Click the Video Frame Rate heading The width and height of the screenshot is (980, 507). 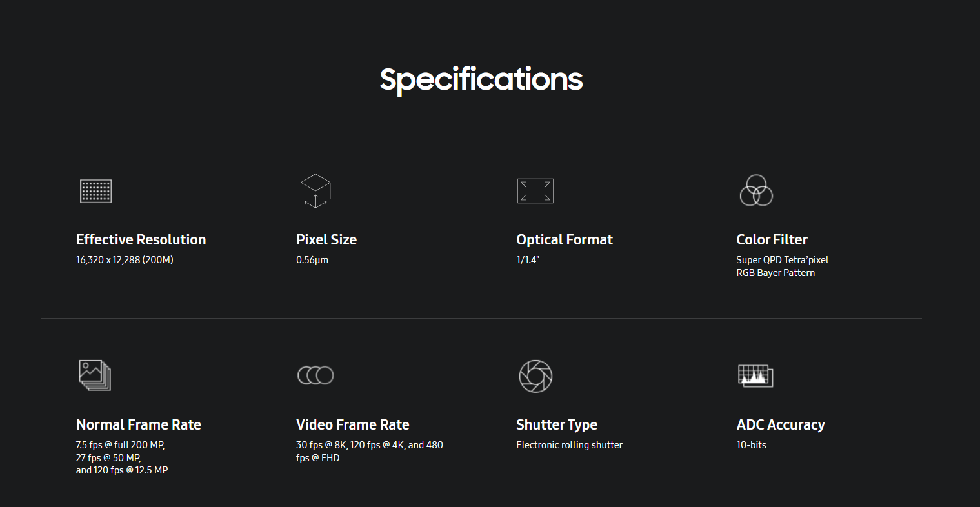[x=353, y=425]
